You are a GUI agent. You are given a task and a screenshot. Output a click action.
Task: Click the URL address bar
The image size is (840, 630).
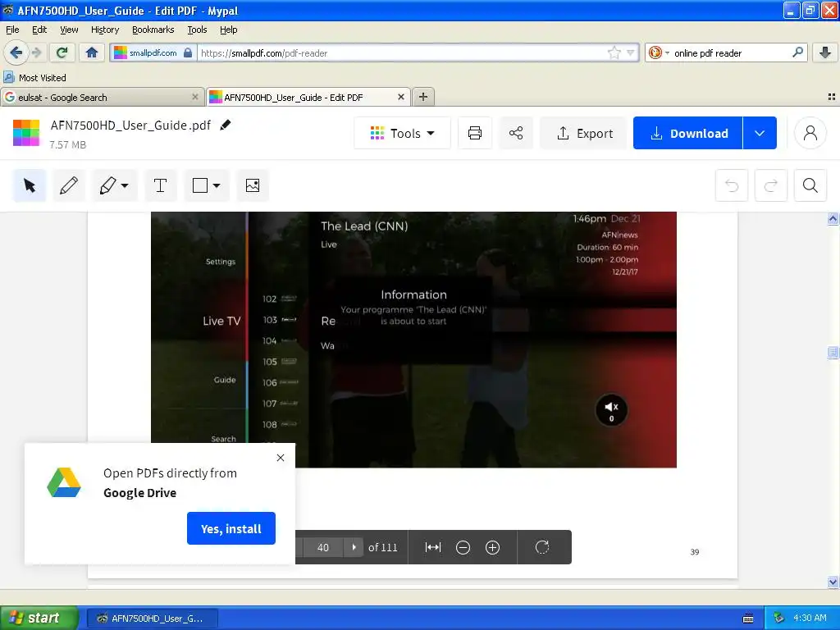pos(402,52)
